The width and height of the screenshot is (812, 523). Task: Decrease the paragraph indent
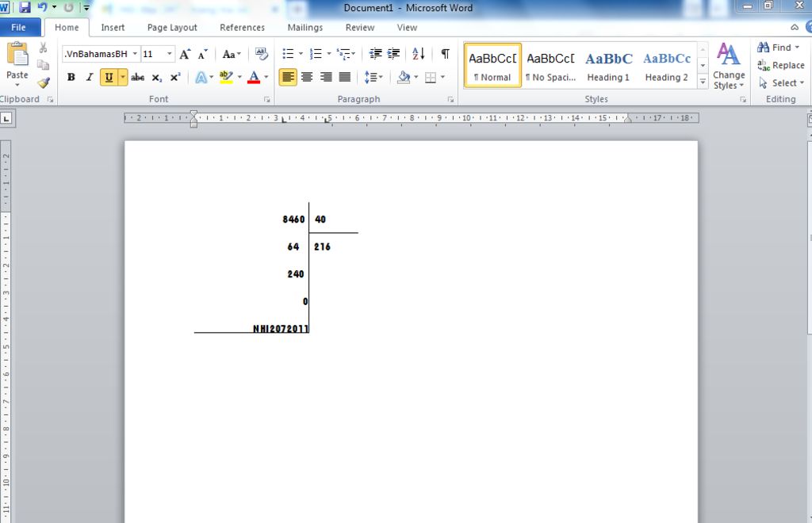tap(375, 53)
